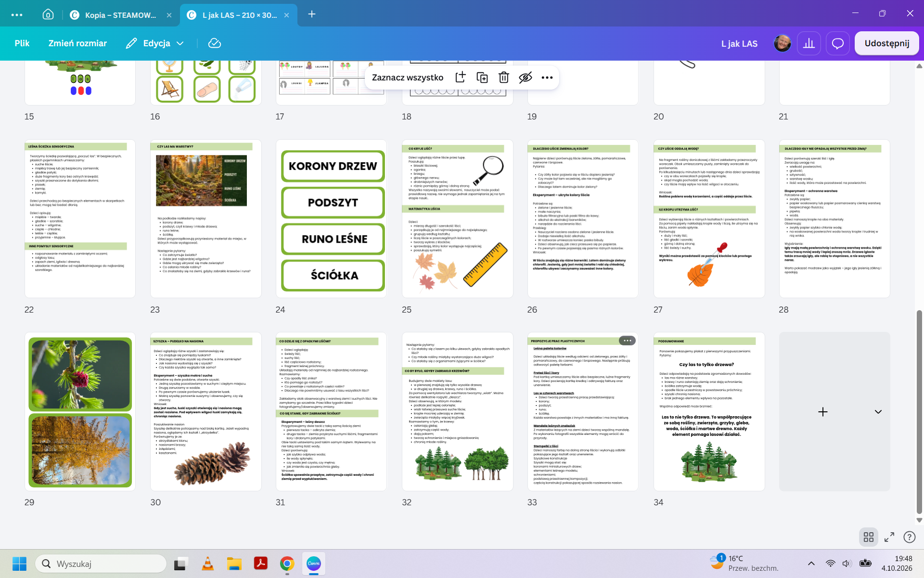
Task: Open the analytics chart icon
Action: point(809,43)
